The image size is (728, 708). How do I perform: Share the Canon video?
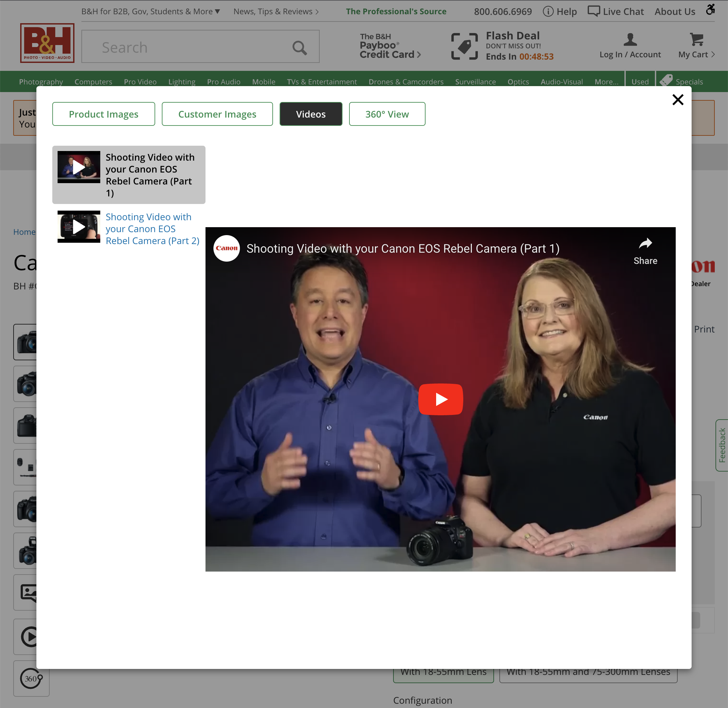645,250
